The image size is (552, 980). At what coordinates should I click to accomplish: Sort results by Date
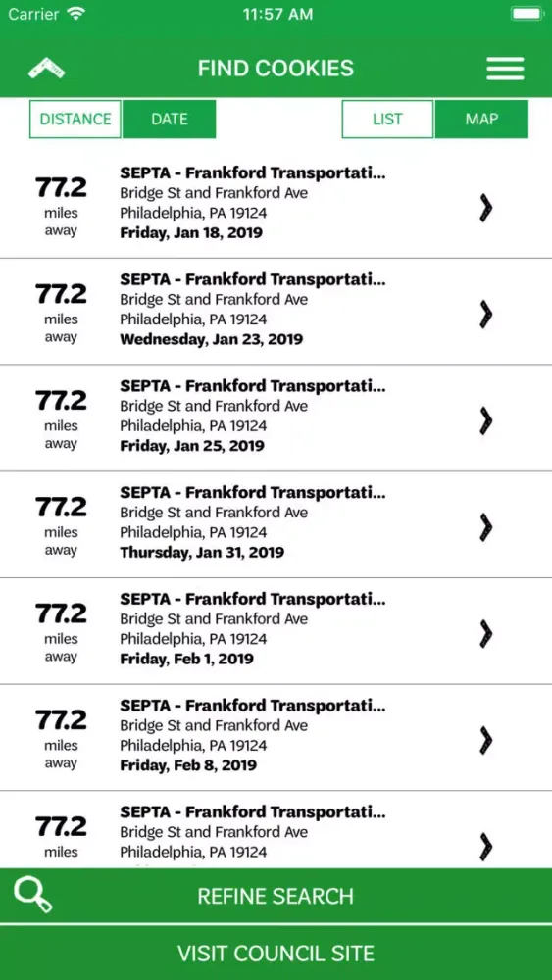169,119
